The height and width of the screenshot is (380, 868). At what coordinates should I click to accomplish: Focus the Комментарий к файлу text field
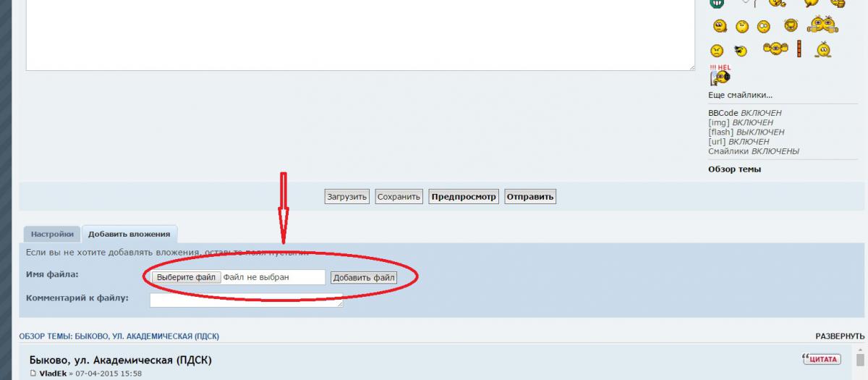tap(246, 300)
